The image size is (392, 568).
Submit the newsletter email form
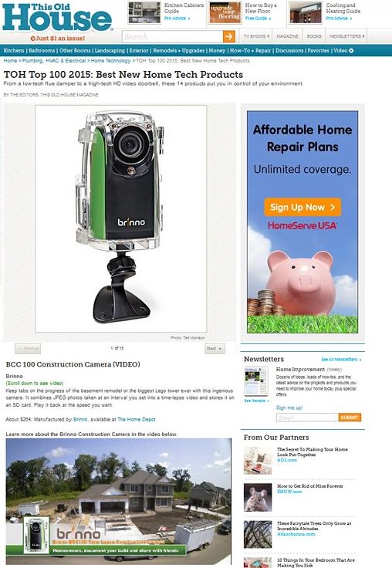click(x=350, y=418)
